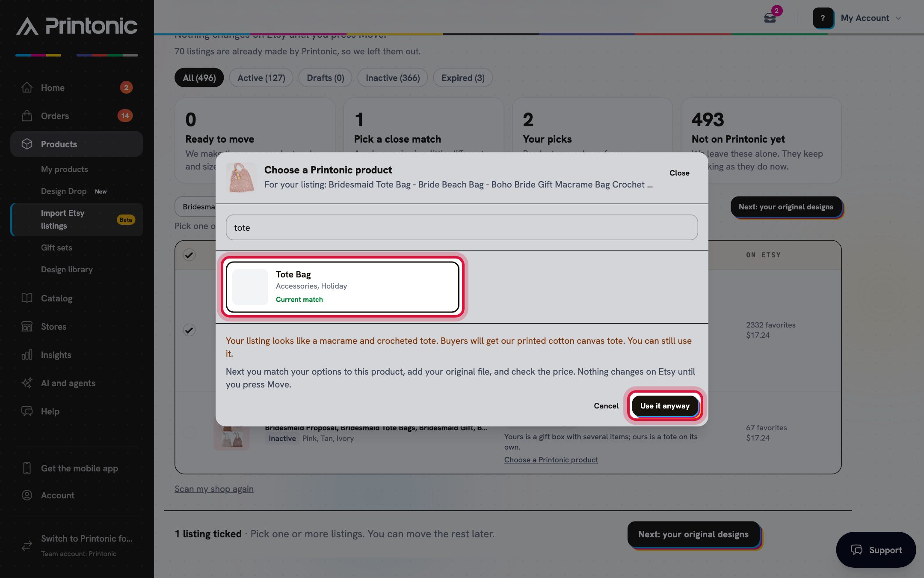Click the product search field containing tote
The width and height of the screenshot is (924, 578).
[x=462, y=227]
